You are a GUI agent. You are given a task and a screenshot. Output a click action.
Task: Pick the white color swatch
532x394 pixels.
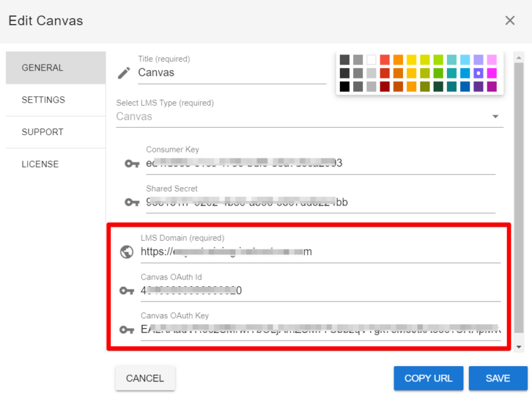371,60
